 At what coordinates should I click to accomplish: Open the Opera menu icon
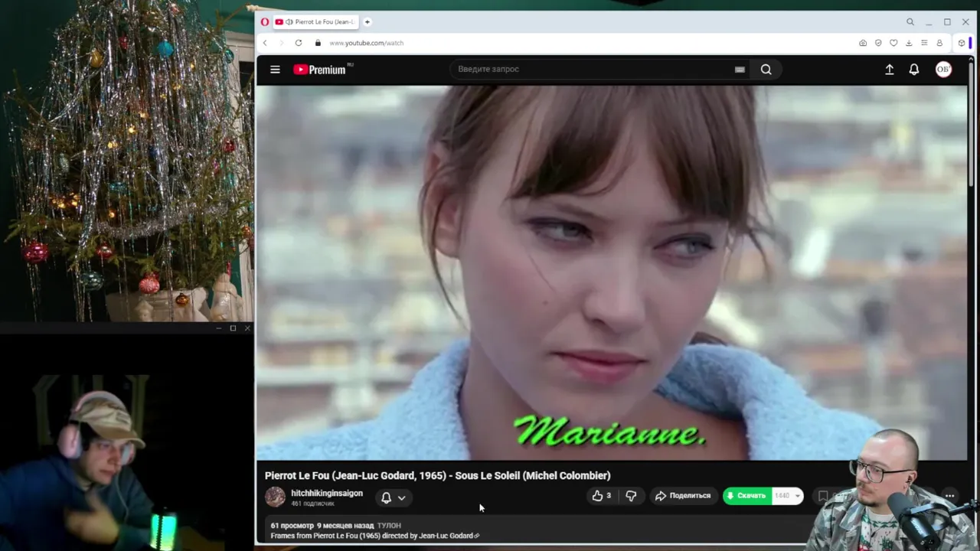pos(265,21)
